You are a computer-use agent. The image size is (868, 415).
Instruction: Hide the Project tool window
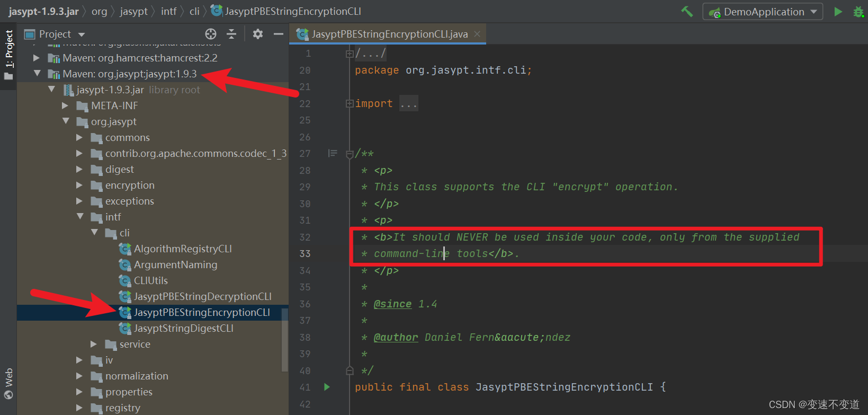point(279,34)
